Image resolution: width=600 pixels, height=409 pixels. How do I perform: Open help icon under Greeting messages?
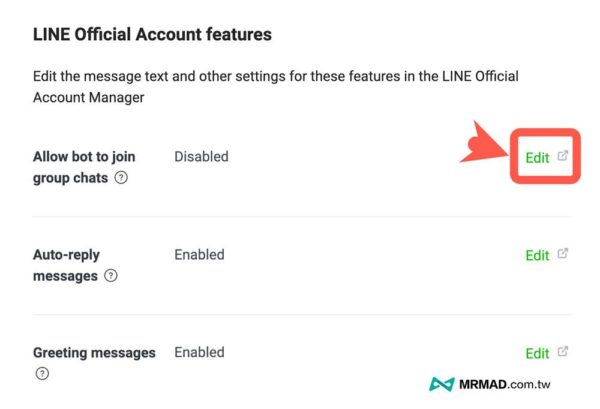click(x=42, y=374)
